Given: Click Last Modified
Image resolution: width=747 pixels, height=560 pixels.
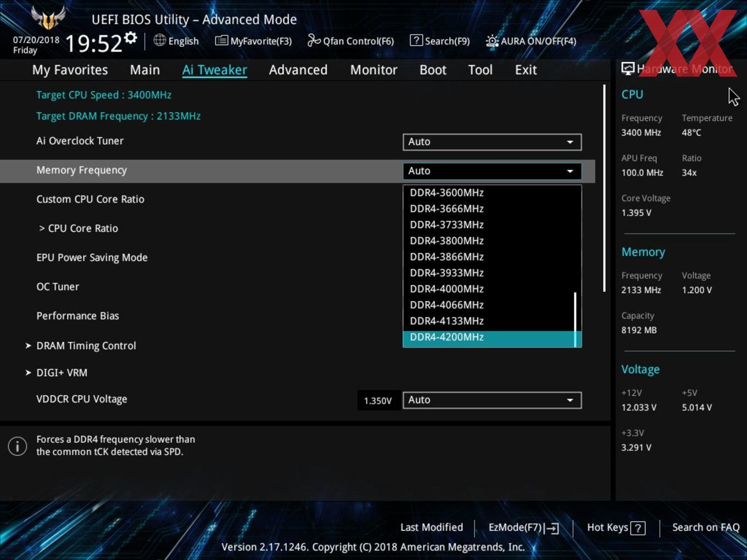Looking at the screenshot, I should tap(432, 528).
